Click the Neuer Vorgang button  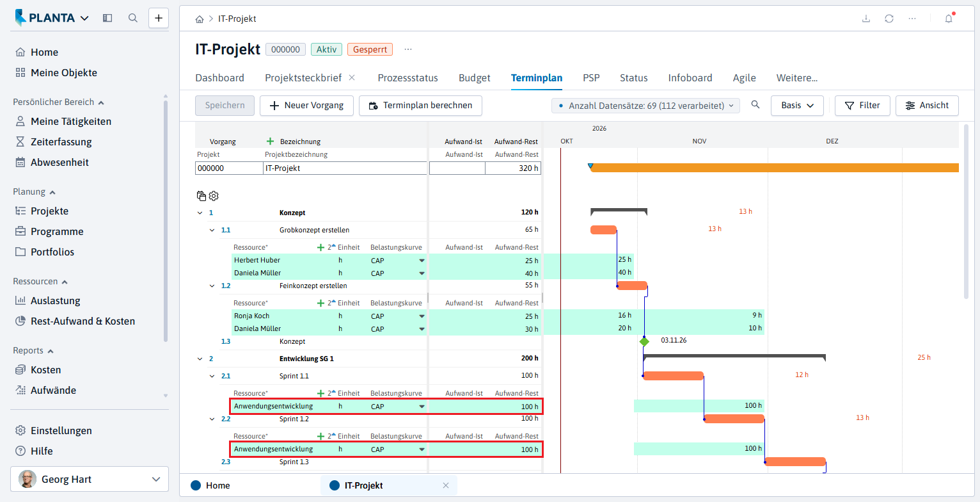(306, 106)
